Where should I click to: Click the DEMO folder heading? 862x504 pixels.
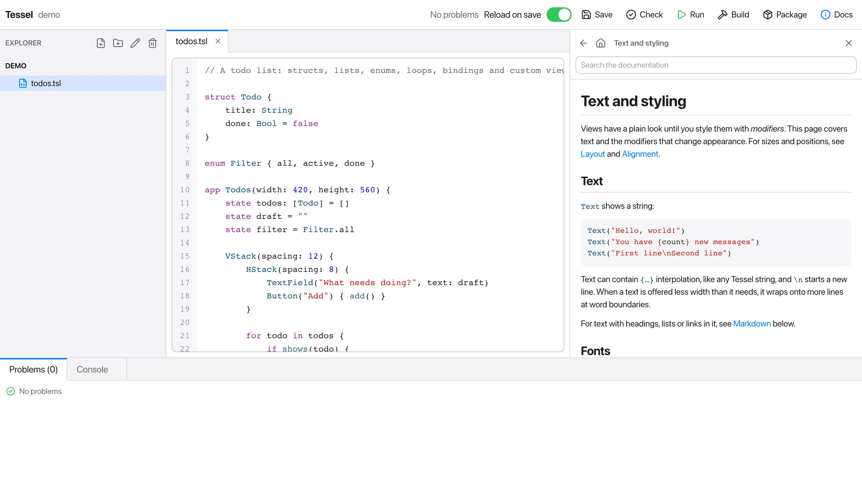click(16, 66)
